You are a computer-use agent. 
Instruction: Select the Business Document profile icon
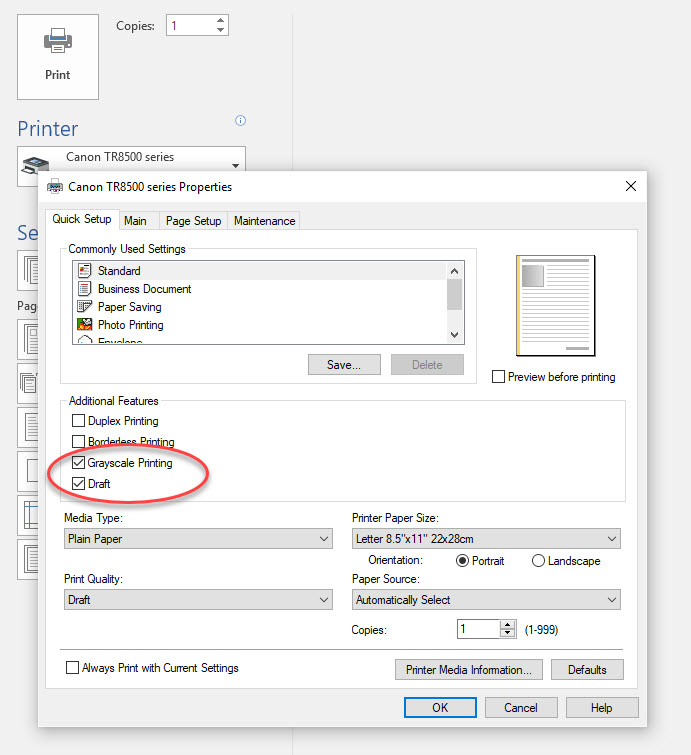coord(85,289)
